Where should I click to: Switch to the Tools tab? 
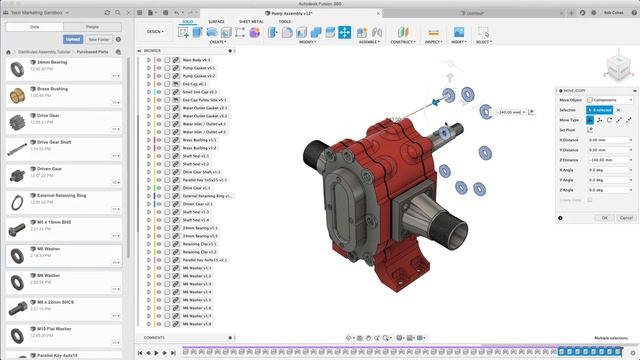pyautogui.click(x=284, y=22)
